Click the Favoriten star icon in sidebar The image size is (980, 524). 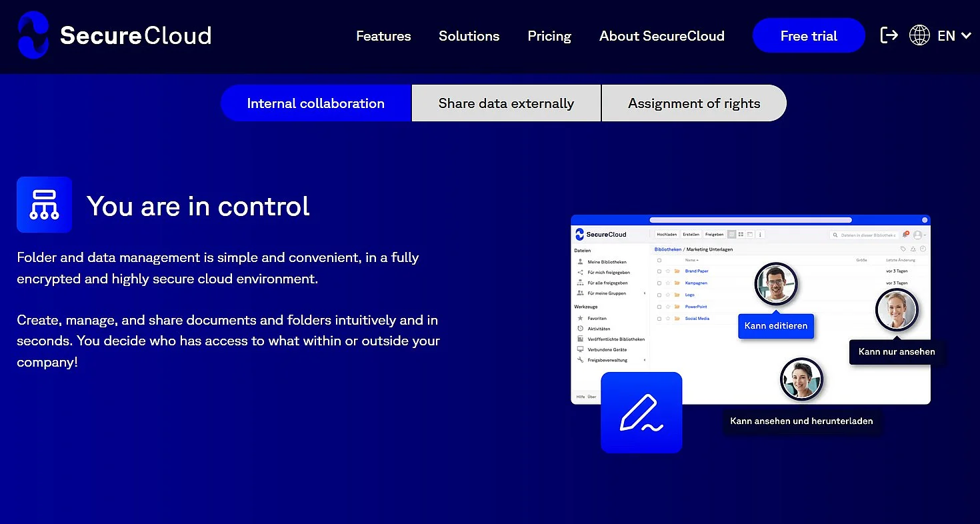click(580, 318)
